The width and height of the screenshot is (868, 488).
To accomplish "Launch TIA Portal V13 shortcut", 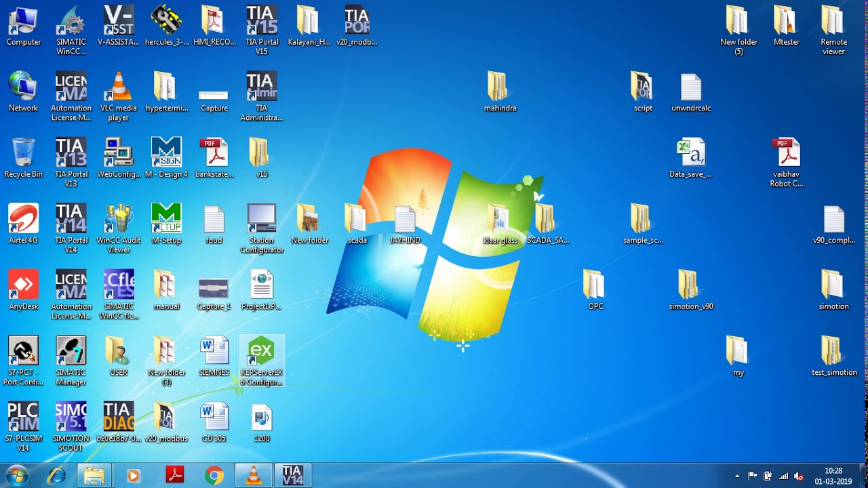I will click(x=71, y=163).
